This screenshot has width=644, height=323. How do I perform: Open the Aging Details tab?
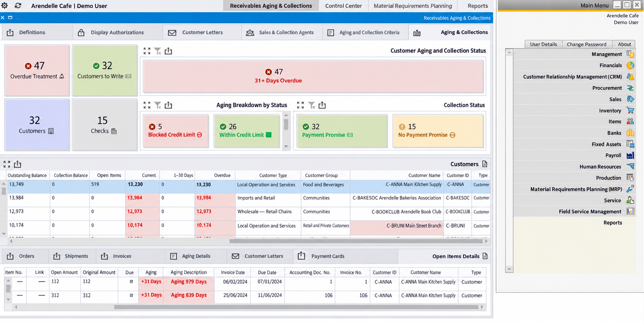[196, 256]
